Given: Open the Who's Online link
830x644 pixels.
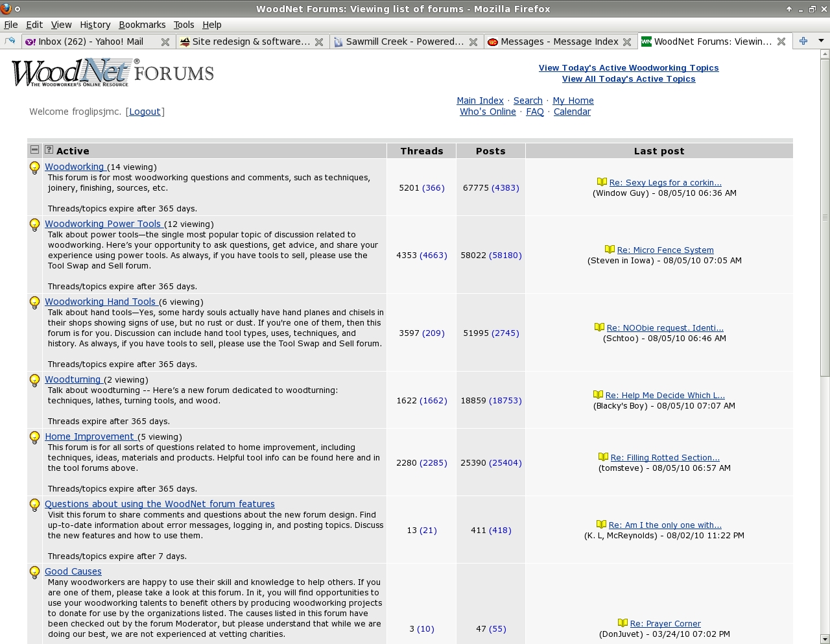Looking at the screenshot, I should [488, 112].
